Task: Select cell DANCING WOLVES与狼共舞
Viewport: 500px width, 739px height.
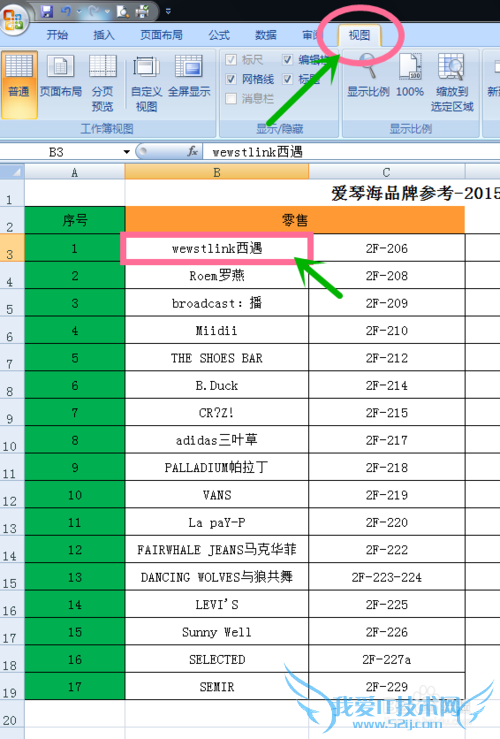Action: tap(217, 577)
